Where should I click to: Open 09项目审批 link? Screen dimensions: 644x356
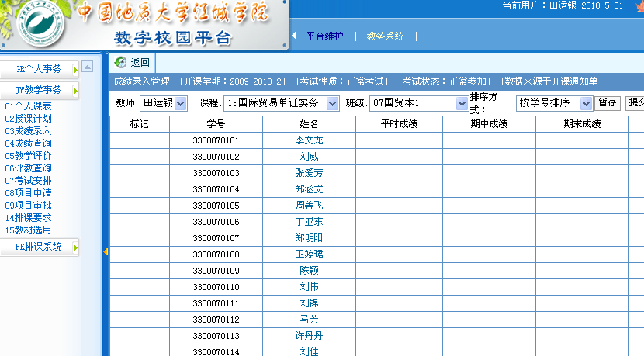[29, 206]
